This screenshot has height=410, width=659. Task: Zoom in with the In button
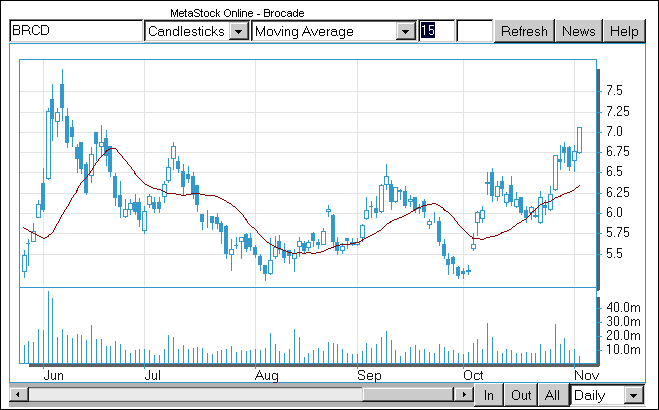488,395
